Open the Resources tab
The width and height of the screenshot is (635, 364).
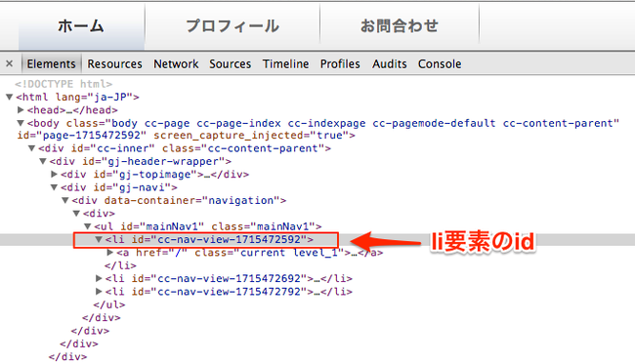[114, 63]
